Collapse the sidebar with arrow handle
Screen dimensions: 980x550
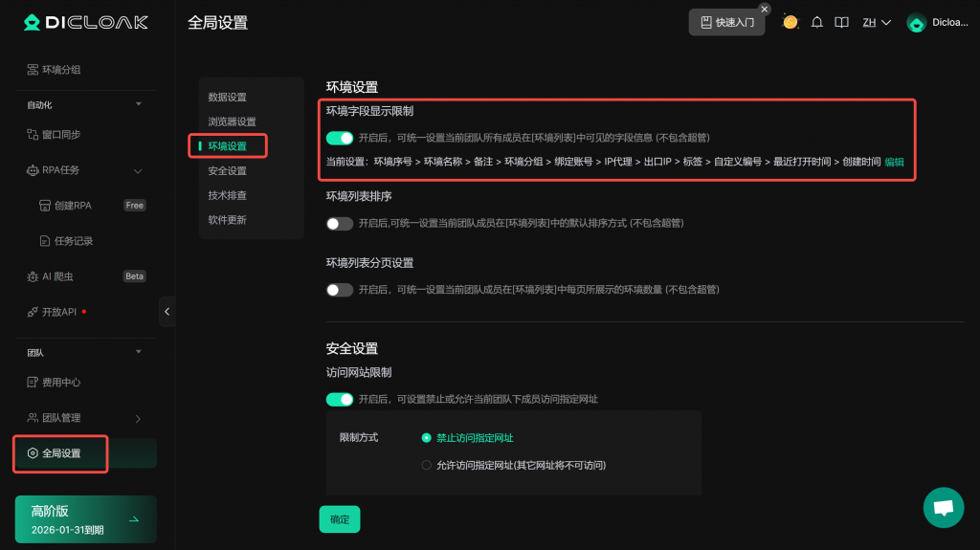[167, 311]
